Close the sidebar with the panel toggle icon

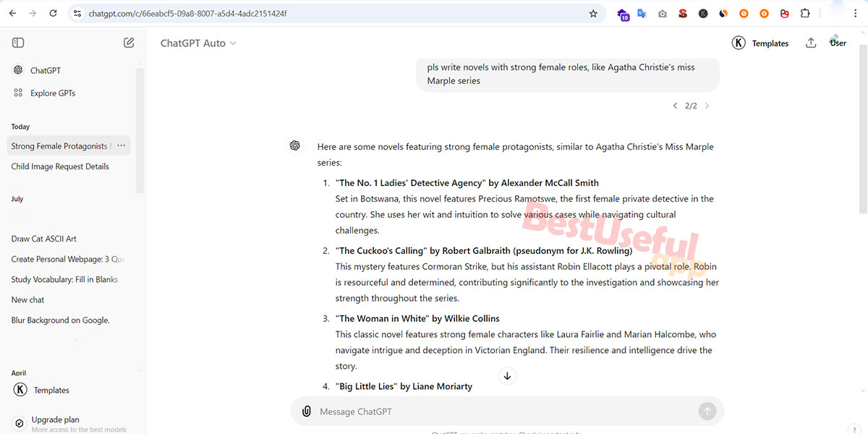(18, 43)
